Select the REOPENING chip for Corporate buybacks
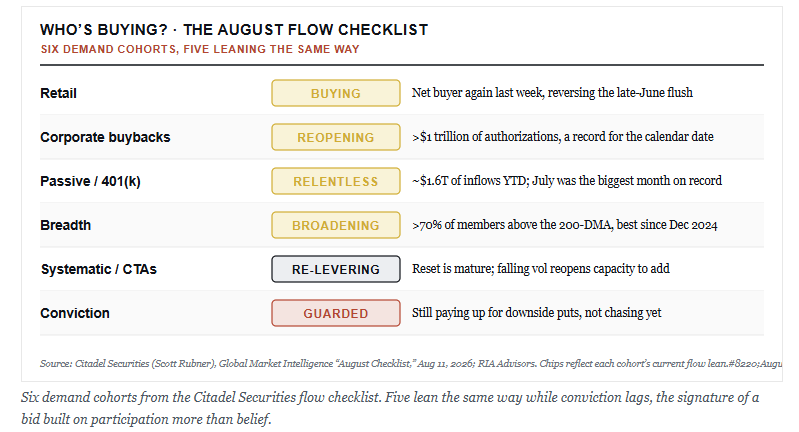 [x=336, y=137]
